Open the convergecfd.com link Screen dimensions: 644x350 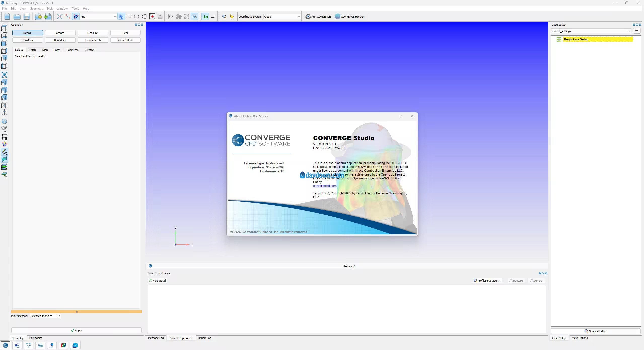pyautogui.click(x=325, y=186)
